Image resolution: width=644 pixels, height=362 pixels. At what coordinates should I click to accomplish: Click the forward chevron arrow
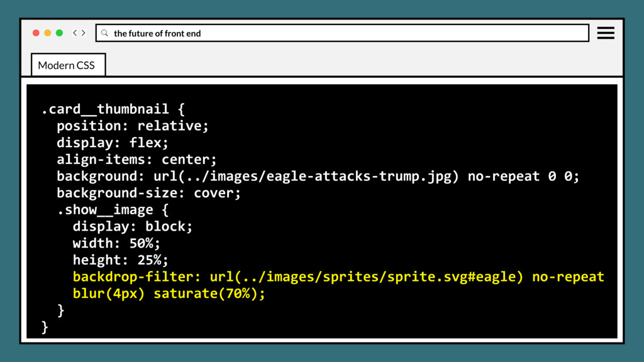(84, 33)
